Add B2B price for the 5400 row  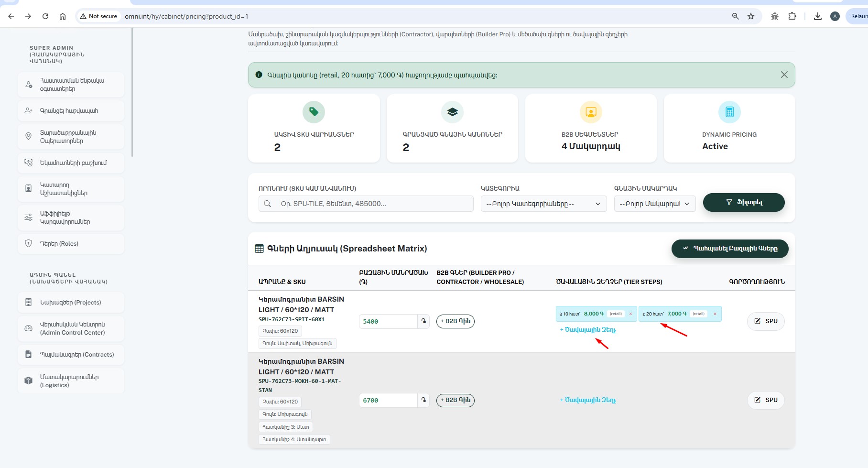(456, 321)
